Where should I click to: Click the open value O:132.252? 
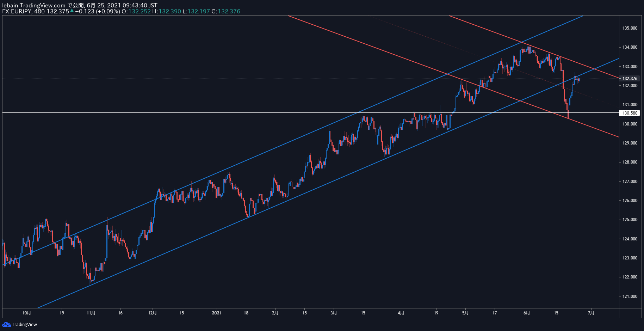[x=136, y=11]
